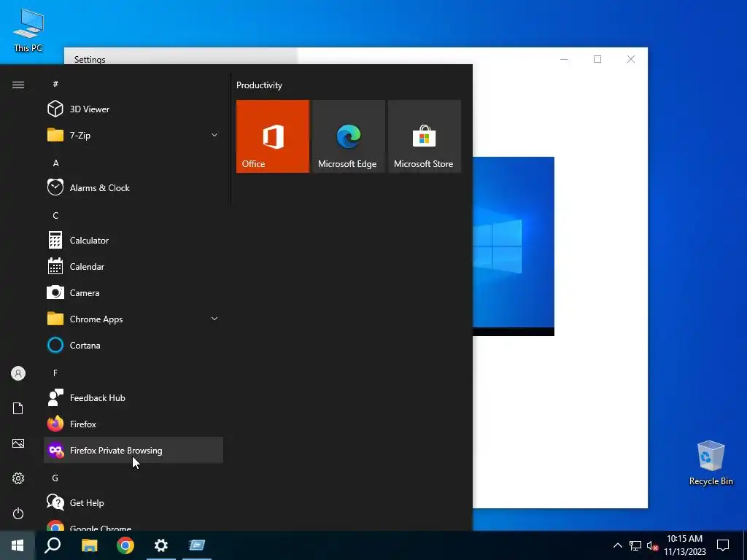
Task: Launch Alarms & Clock app
Action: pyautogui.click(x=133, y=187)
